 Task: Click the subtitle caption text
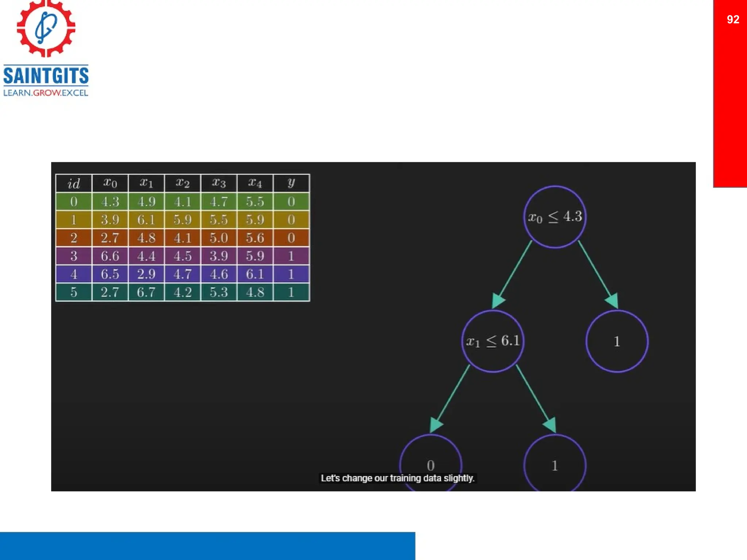point(398,478)
